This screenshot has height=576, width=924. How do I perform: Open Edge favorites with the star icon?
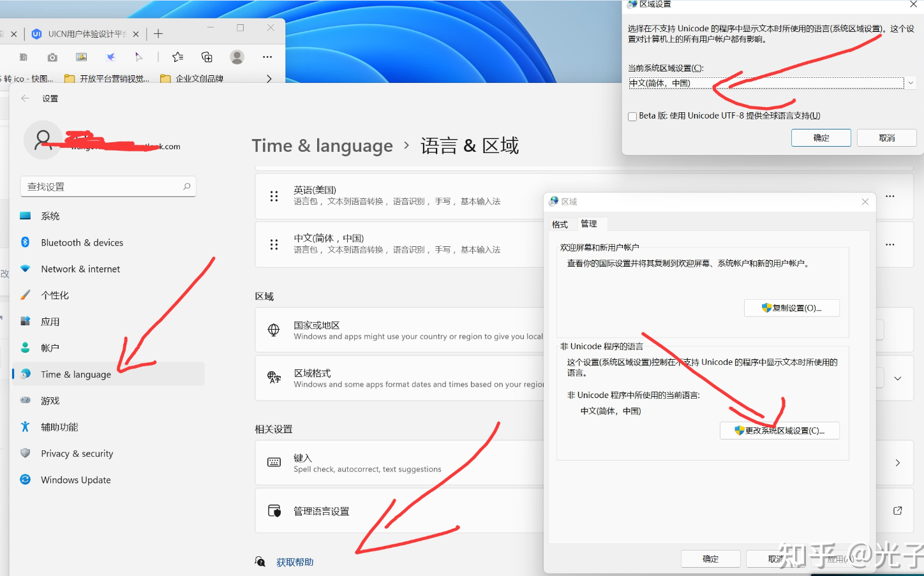click(177, 57)
